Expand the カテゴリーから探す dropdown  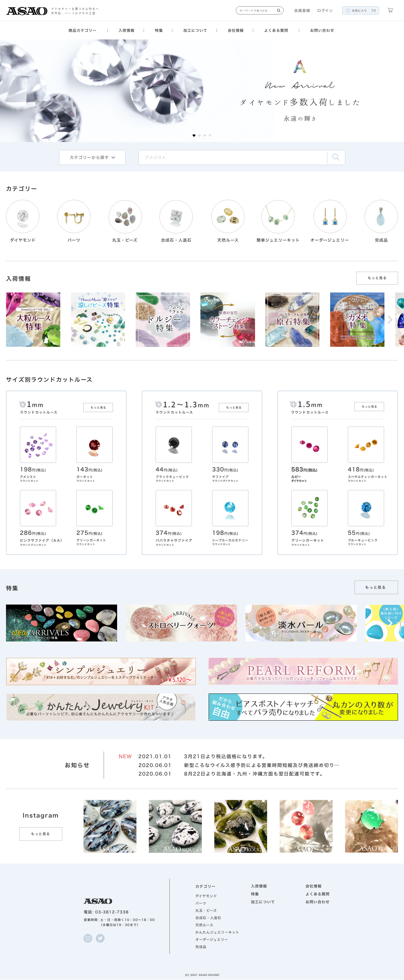point(92,157)
